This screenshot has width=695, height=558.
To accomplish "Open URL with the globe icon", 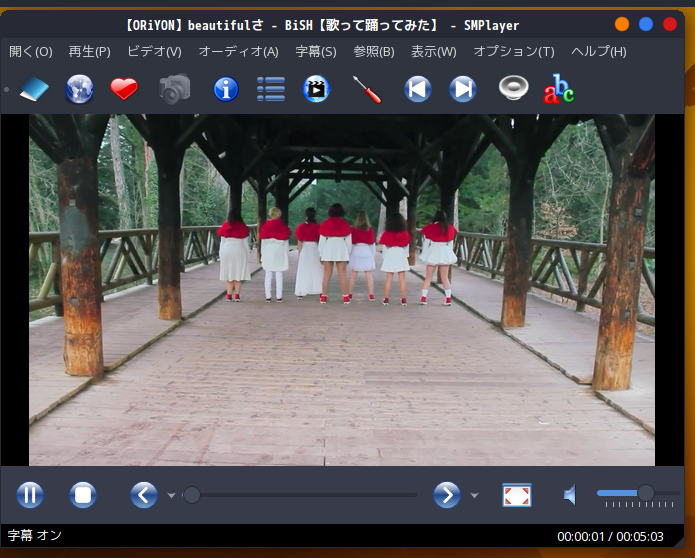I will coord(79,89).
